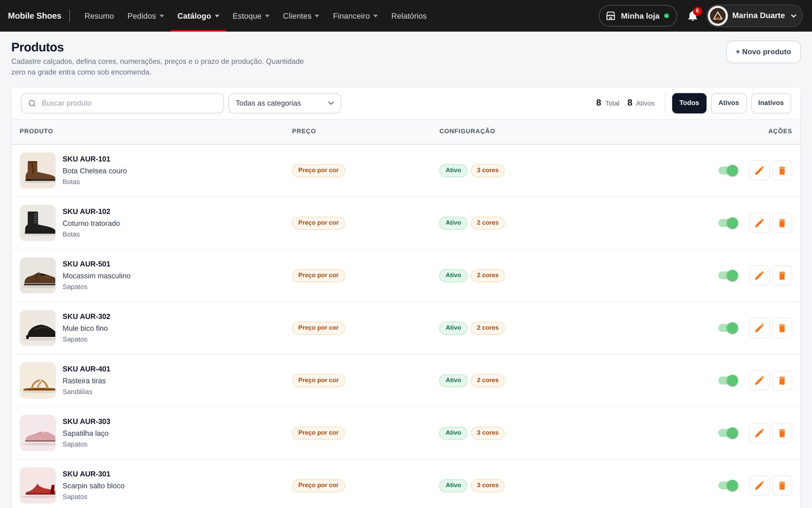Toggle active status for SKU AUR-102
Screen dimensions: 812x508
pos(728,223)
